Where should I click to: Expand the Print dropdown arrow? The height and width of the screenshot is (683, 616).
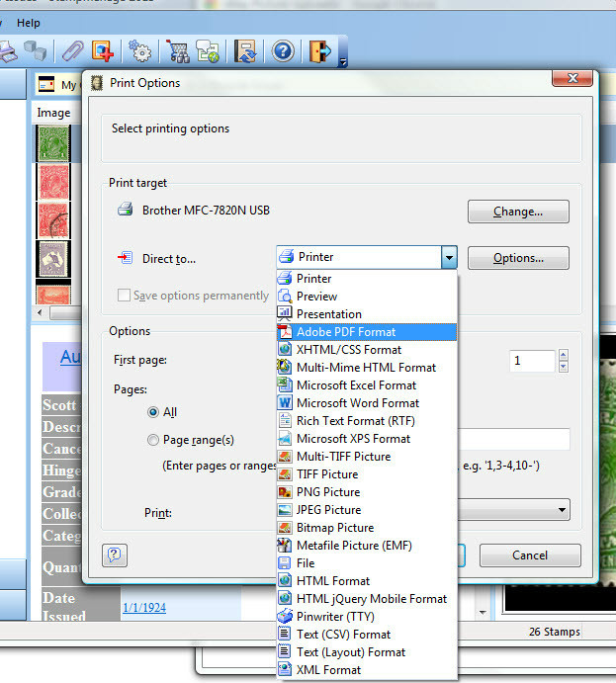click(x=562, y=510)
